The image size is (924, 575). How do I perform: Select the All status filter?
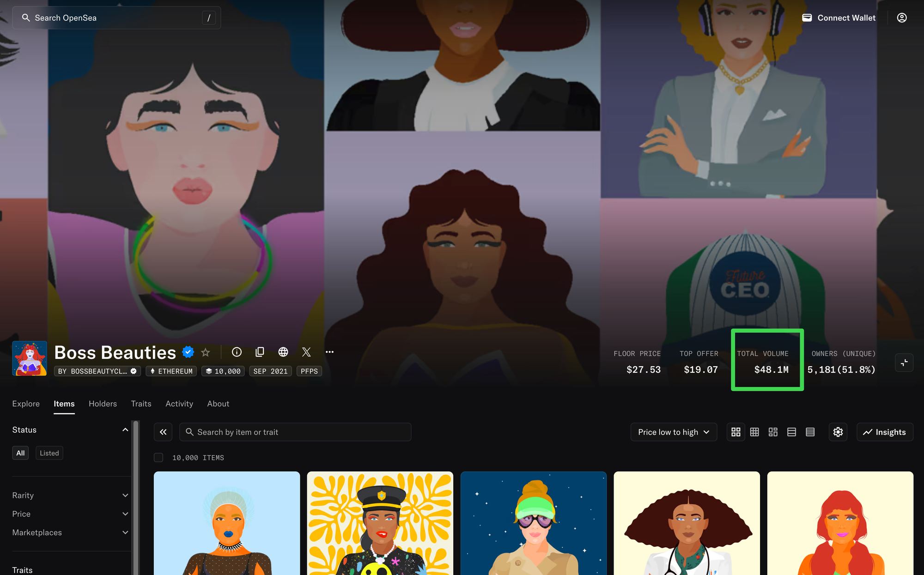point(20,453)
